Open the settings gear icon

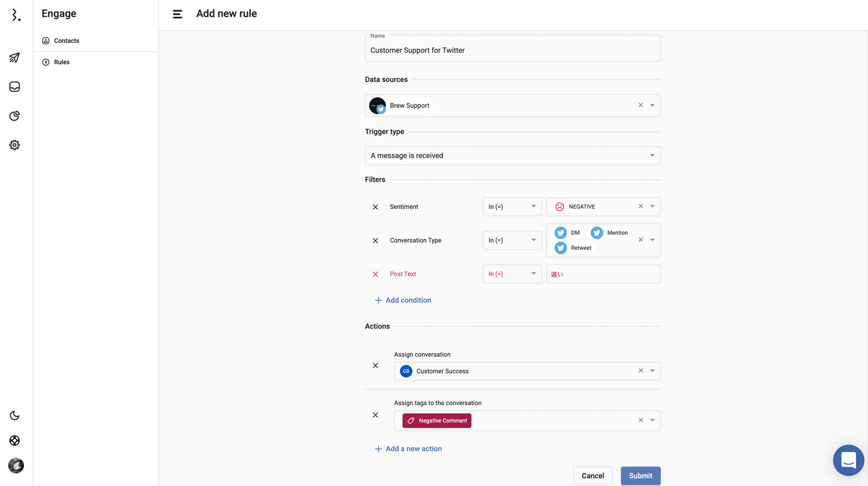coord(15,145)
